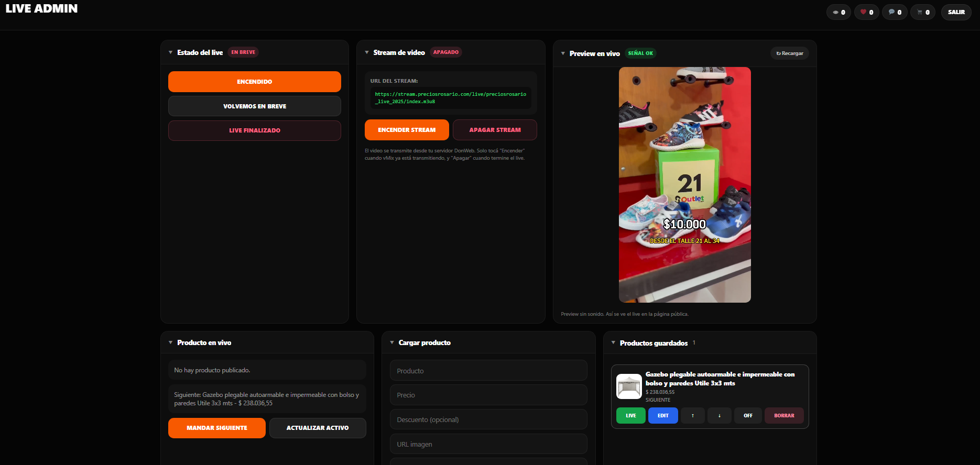The width and height of the screenshot is (980, 465).
Task: Set live status to ENCENDIDO
Action: [255, 82]
